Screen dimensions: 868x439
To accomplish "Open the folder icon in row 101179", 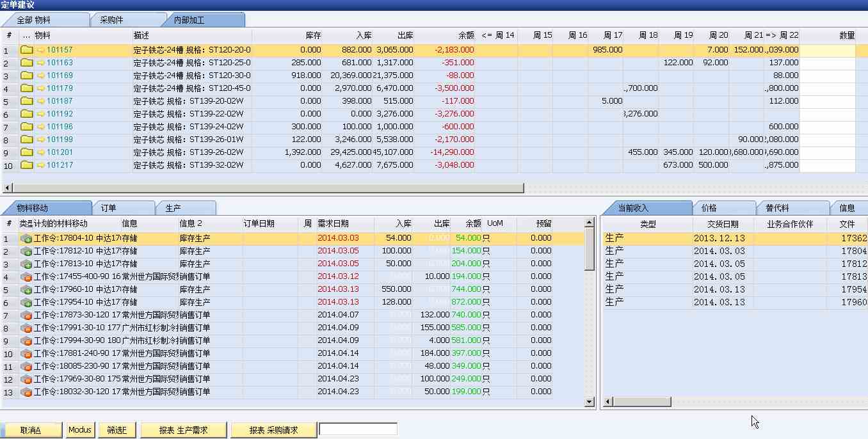I will [26, 88].
